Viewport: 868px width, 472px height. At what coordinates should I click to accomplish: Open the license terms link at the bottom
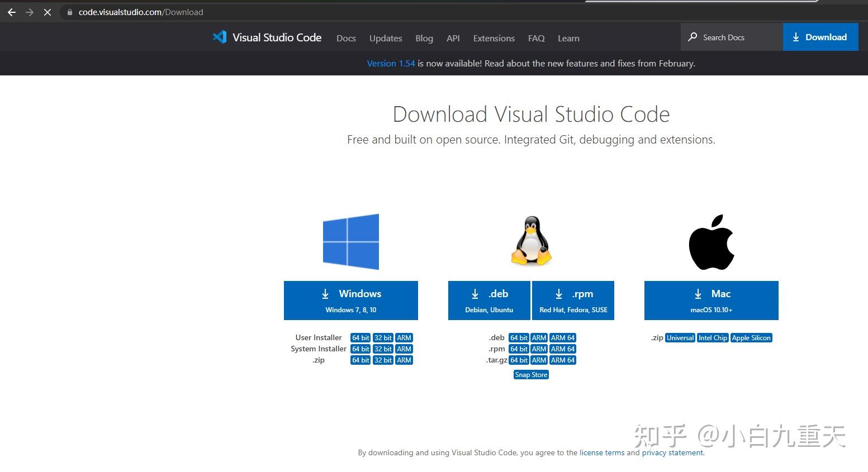point(601,452)
